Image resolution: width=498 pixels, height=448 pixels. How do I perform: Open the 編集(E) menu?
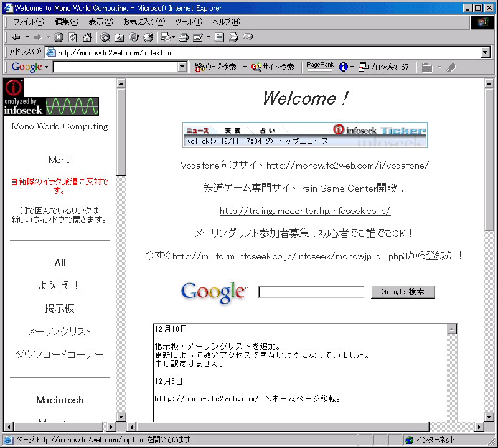[67, 22]
